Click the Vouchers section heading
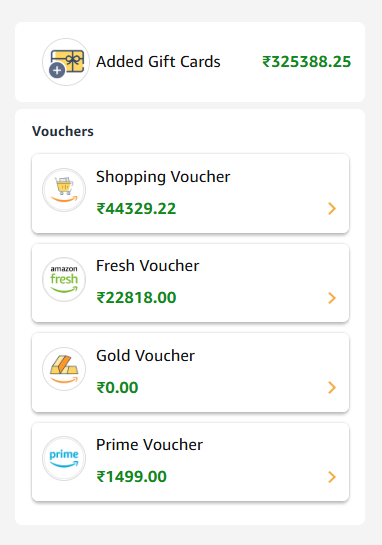Image resolution: width=382 pixels, height=545 pixels. (x=63, y=131)
